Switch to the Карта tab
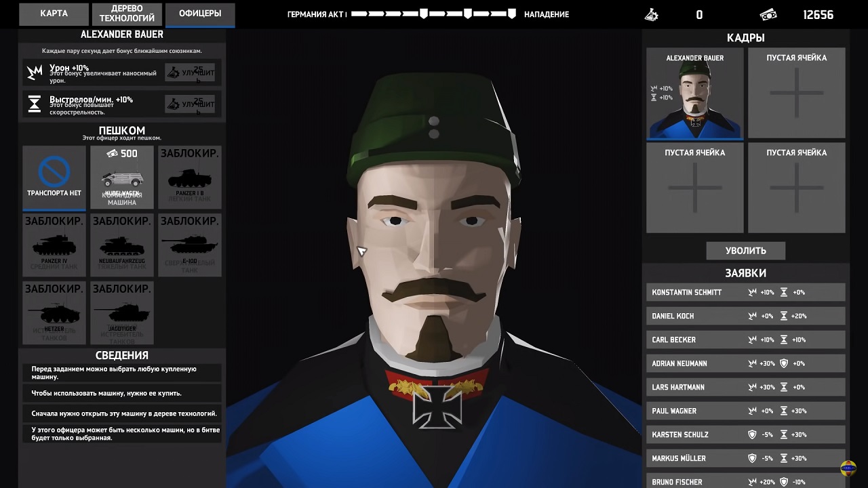Screen dimensions: 868x488 (54, 14)
